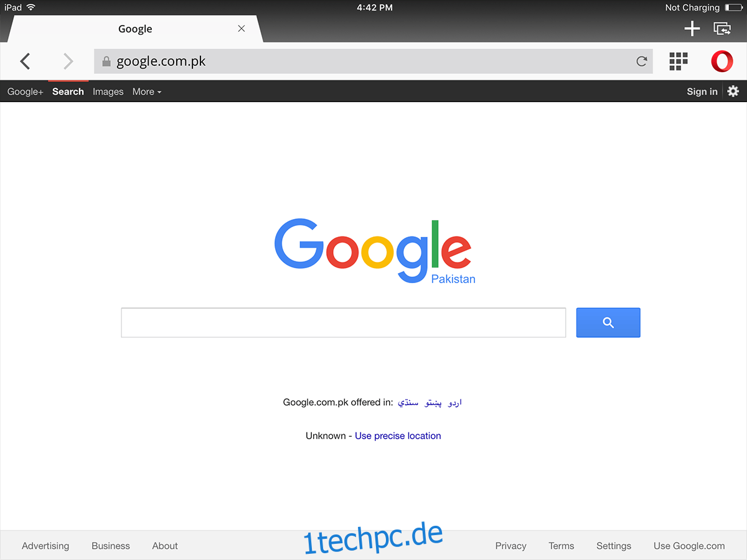Go back using the back arrow
747x560 pixels.
tap(25, 61)
